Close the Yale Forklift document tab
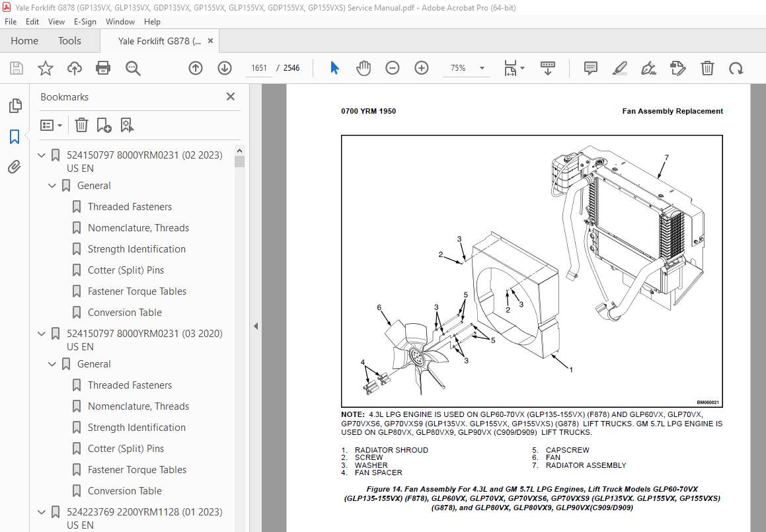 [211, 41]
